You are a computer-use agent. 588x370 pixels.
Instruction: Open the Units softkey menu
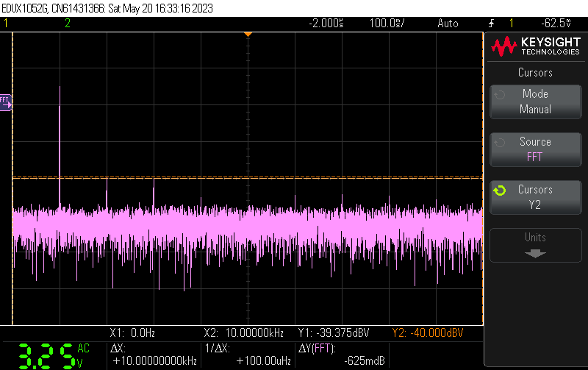(536, 245)
